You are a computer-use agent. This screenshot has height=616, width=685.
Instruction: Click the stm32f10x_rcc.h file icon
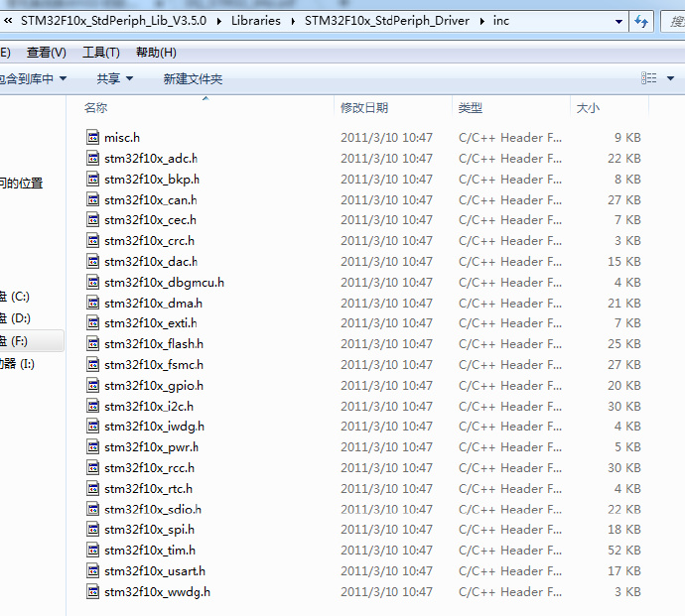pyautogui.click(x=92, y=467)
